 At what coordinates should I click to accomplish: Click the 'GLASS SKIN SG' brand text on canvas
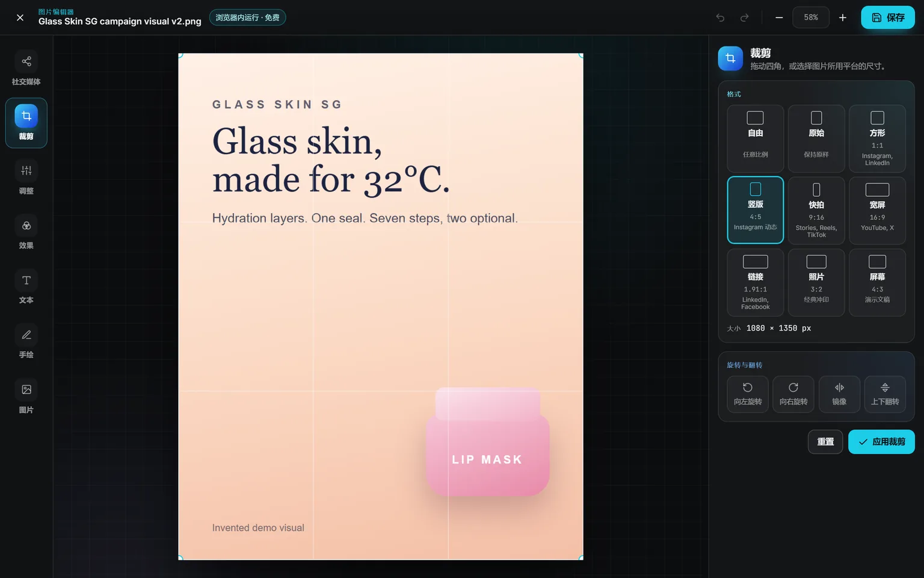pyautogui.click(x=277, y=105)
